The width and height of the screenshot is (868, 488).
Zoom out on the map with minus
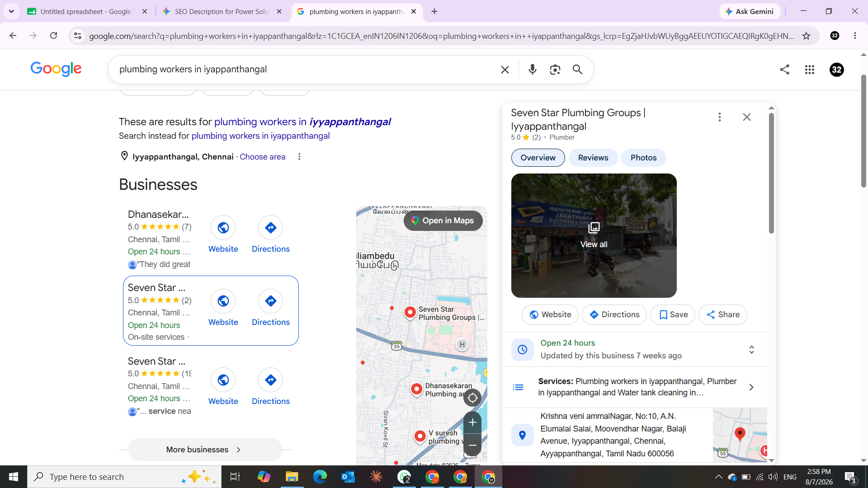click(472, 445)
